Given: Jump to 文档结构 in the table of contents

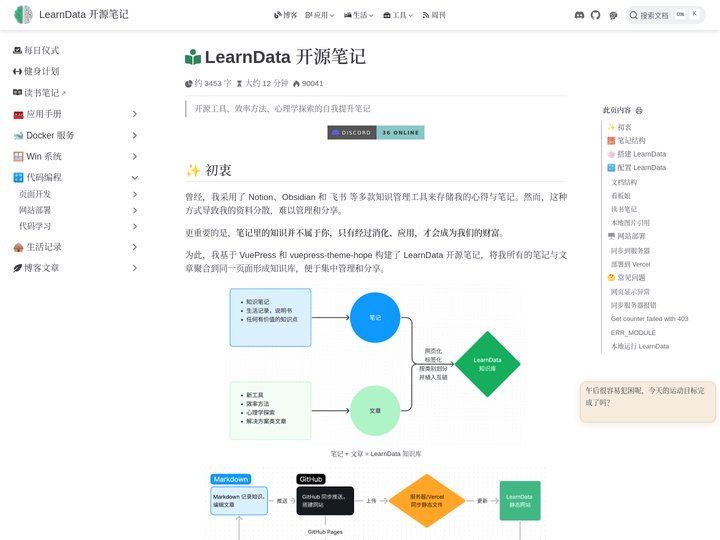Looking at the screenshot, I should tap(624, 182).
